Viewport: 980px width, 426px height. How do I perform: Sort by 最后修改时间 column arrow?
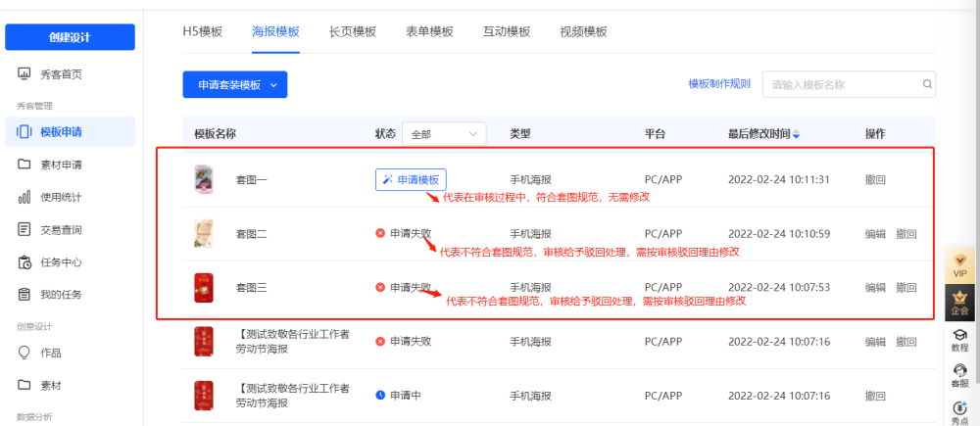click(x=797, y=134)
